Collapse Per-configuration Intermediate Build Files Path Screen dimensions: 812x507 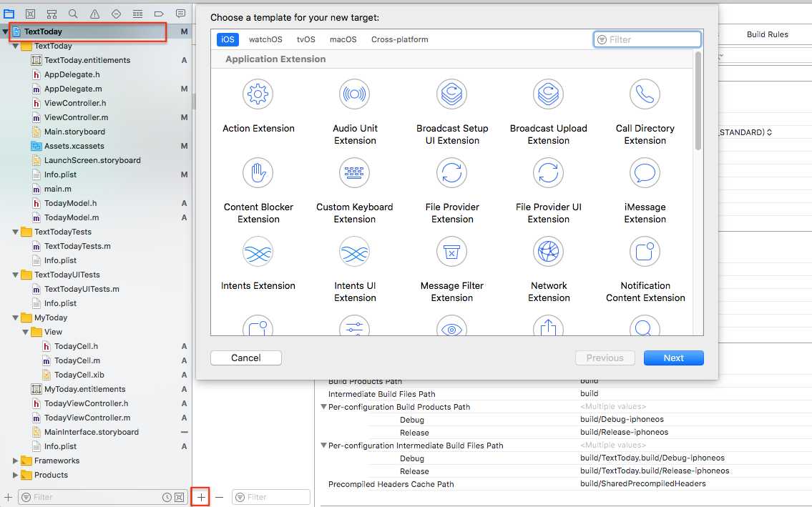[x=323, y=446]
